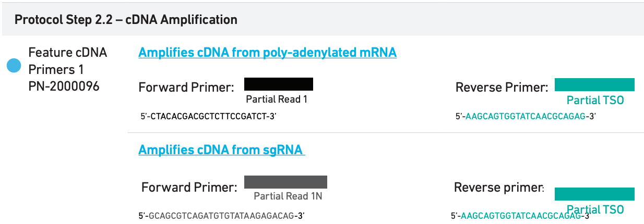
Task: Click the black Partial Read 1 bar
Action: click(278, 84)
